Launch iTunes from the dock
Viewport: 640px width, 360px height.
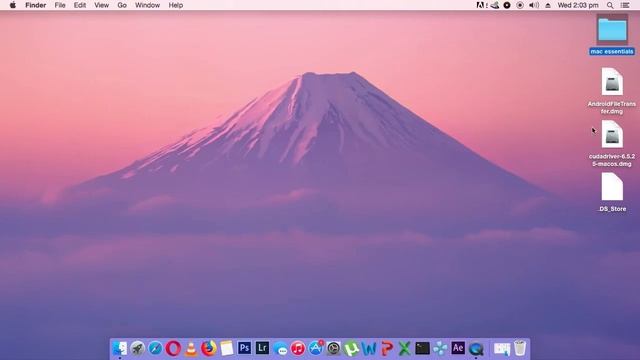(298, 349)
